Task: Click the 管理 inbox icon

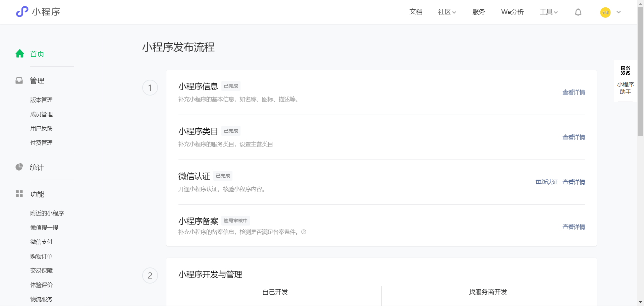Action: point(19,80)
